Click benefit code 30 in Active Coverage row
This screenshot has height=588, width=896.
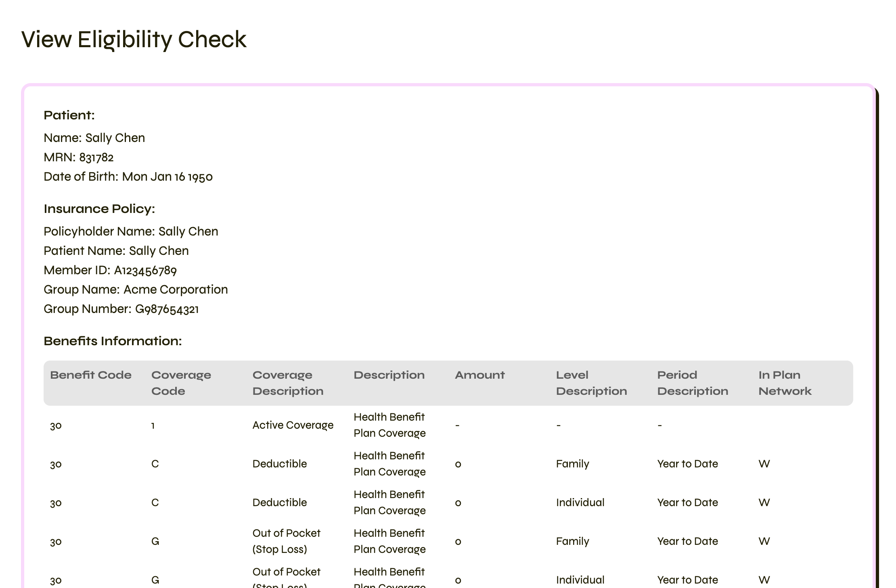[x=56, y=425]
